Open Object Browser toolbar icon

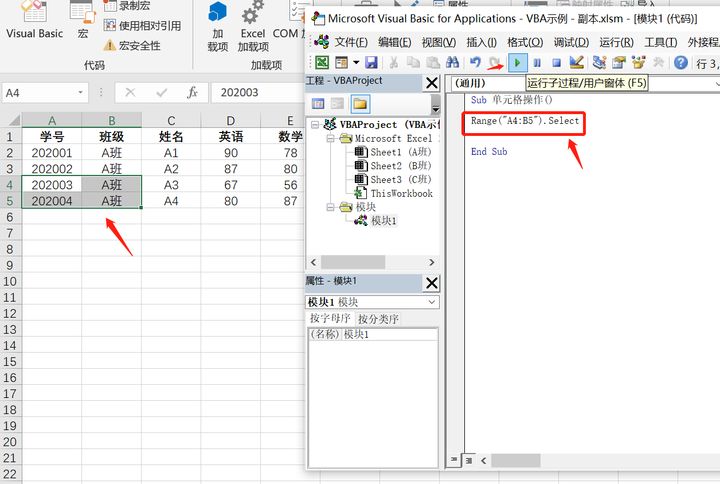pyautogui.click(x=638, y=62)
